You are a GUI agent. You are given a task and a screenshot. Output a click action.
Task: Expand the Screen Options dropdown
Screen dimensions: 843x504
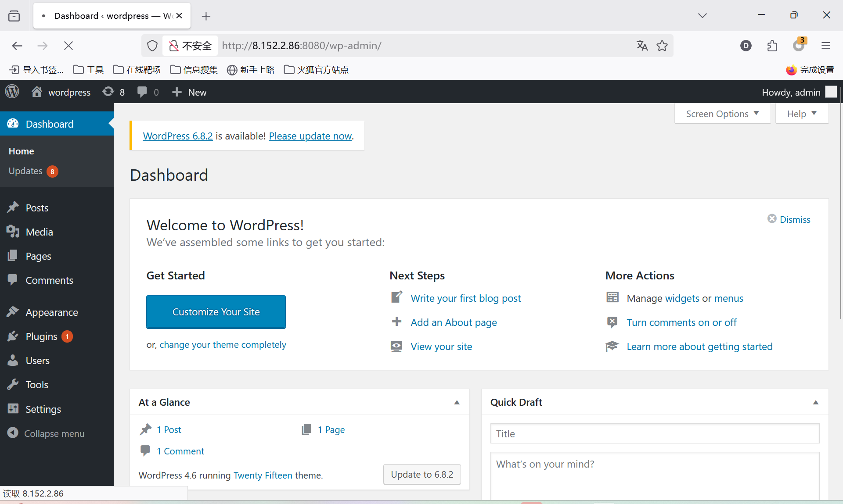point(722,114)
